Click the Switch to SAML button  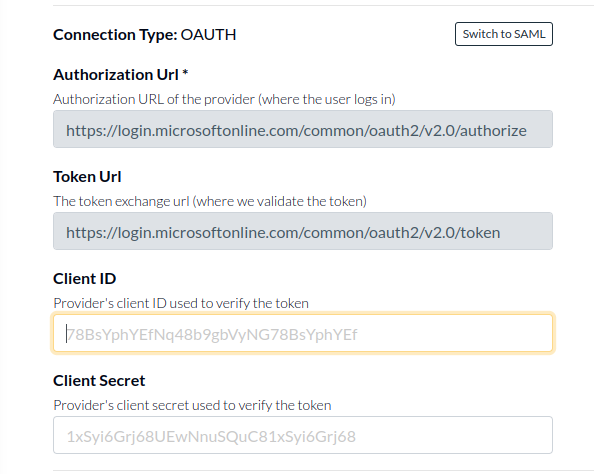503,34
